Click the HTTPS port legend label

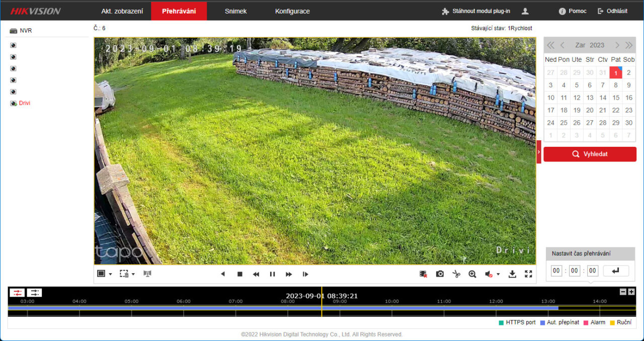[x=521, y=322]
